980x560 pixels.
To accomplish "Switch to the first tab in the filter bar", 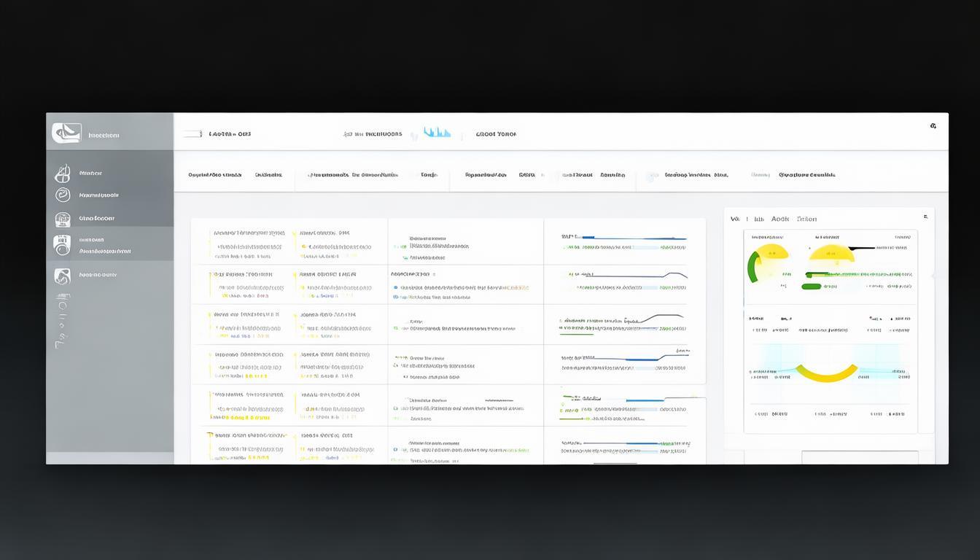I will 214,175.
